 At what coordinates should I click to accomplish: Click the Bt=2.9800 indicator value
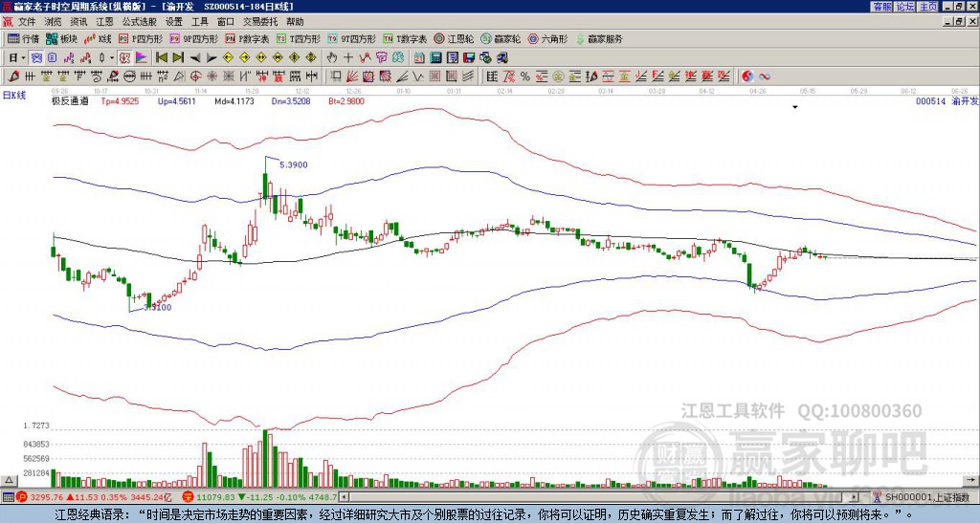pos(345,101)
